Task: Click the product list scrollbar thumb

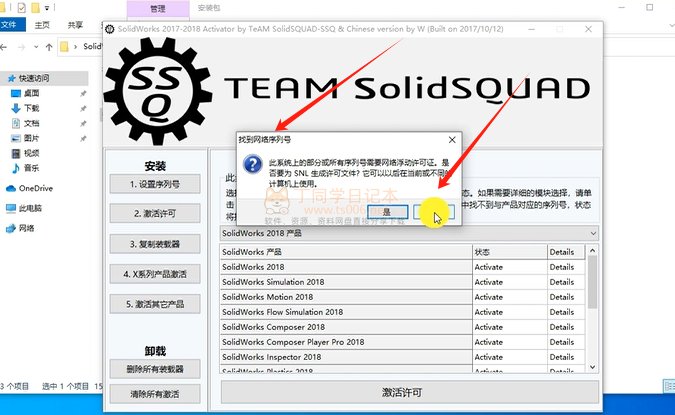Action: pos(593,282)
